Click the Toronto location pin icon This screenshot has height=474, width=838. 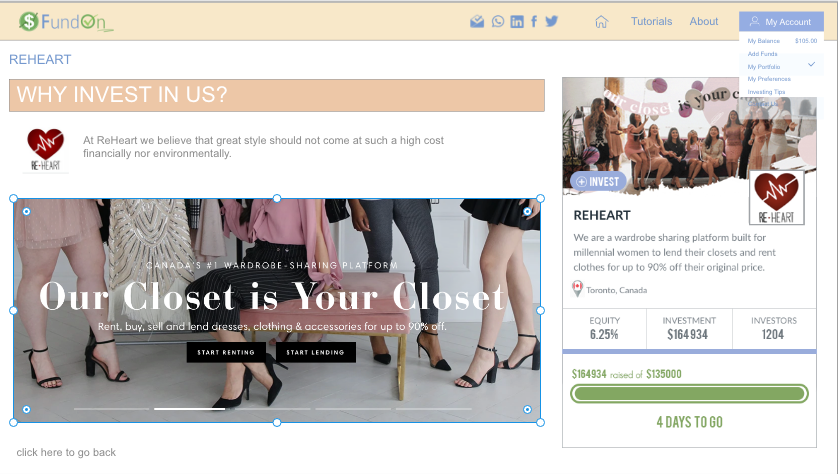pyautogui.click(x=577, y=289)
